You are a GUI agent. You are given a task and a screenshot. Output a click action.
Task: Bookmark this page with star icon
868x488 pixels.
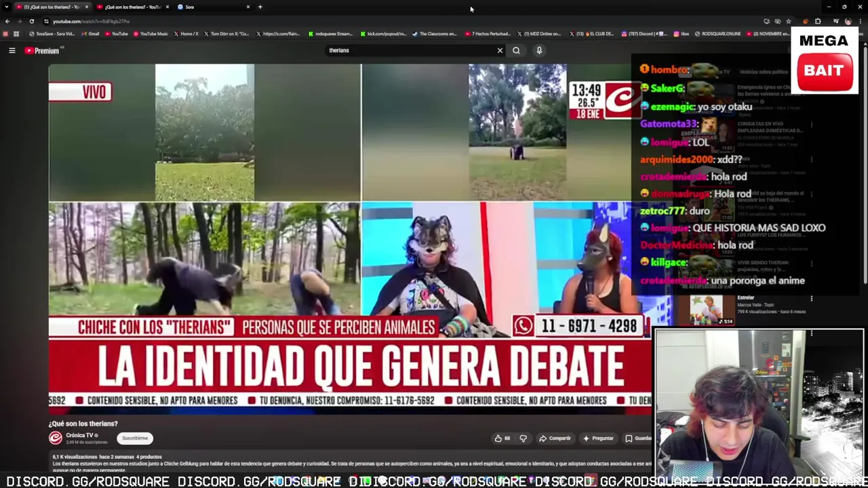788,21
